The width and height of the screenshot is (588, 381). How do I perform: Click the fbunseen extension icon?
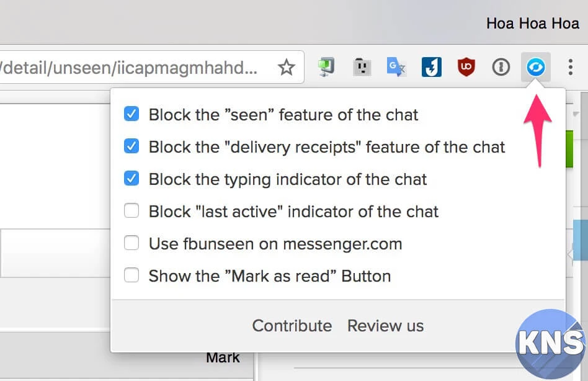click(535, 67)
